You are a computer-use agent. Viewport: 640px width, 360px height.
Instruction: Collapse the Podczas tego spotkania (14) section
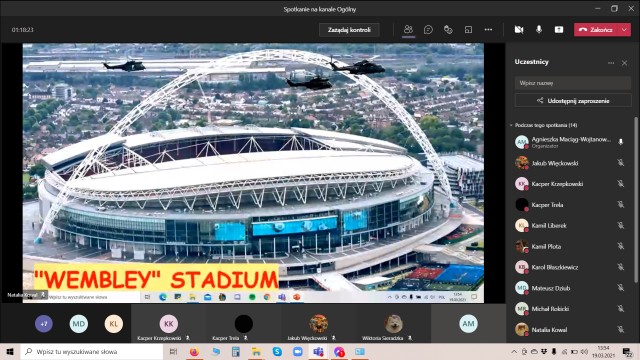click(511, 125)
